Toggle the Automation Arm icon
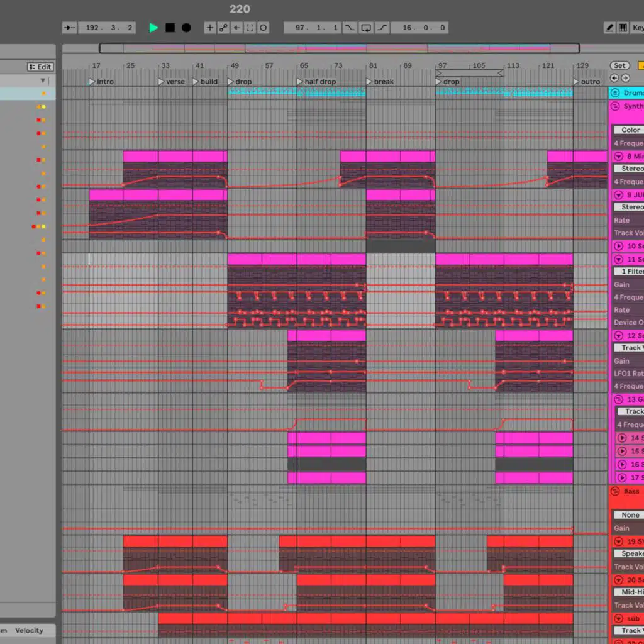 223,28
